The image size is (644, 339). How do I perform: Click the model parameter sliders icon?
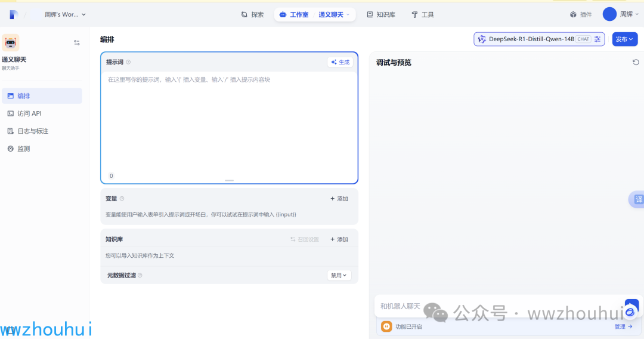597,39
